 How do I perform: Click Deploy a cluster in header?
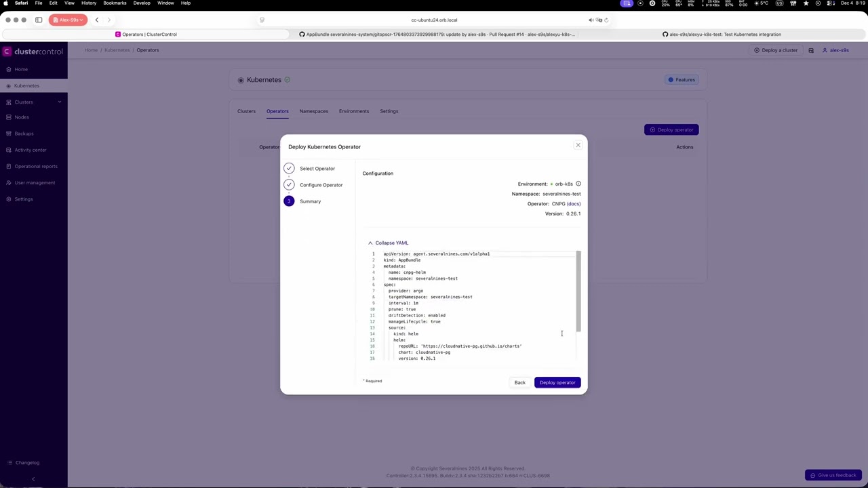[776, 50]
